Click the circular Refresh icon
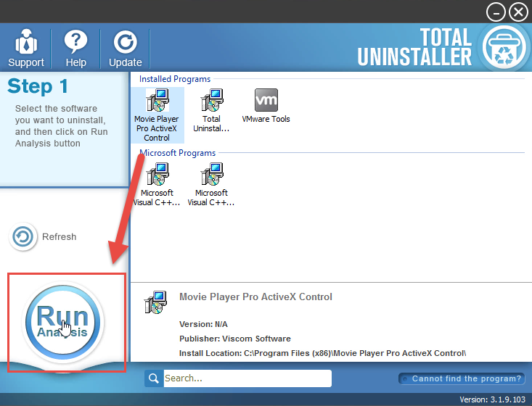Image resolution: width=532 pixels, height=406 pixels. pyautogui.click(x=22, y=236)
